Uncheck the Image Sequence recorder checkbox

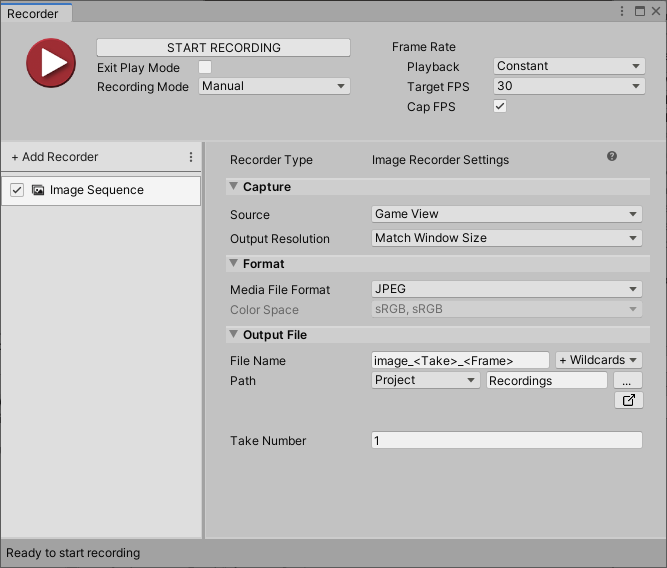point(16,190)
